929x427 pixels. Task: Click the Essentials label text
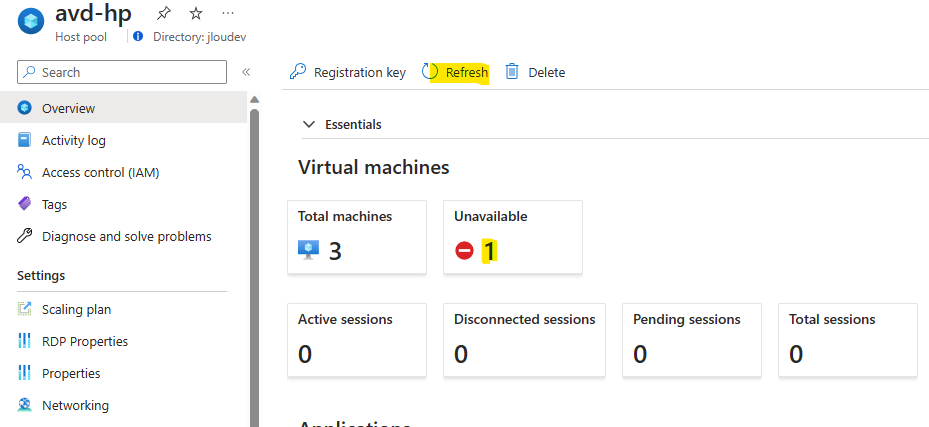353,124
